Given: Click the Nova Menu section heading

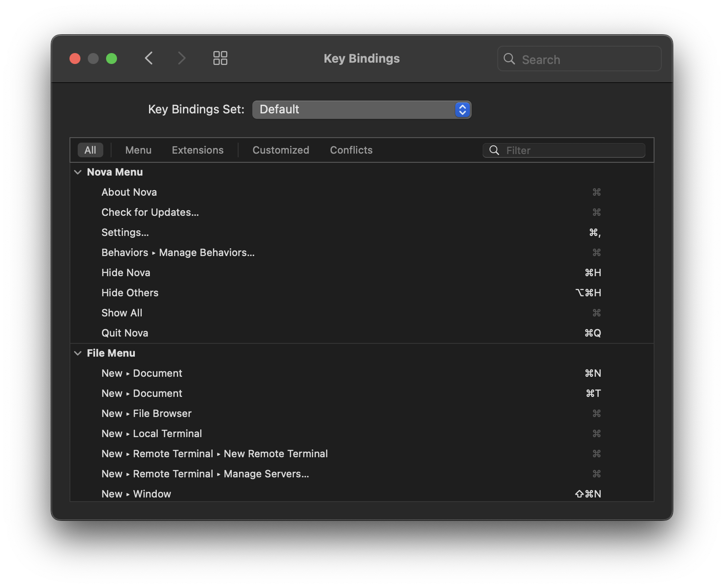Looking at the screenshot, I should point(115,172).
